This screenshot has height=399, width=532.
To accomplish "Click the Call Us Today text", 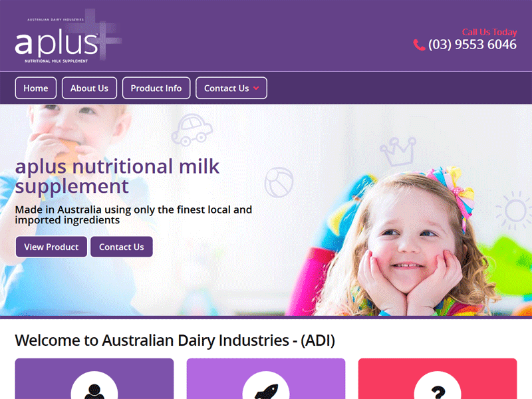I will pyautogui.click(x=489, y=32).
